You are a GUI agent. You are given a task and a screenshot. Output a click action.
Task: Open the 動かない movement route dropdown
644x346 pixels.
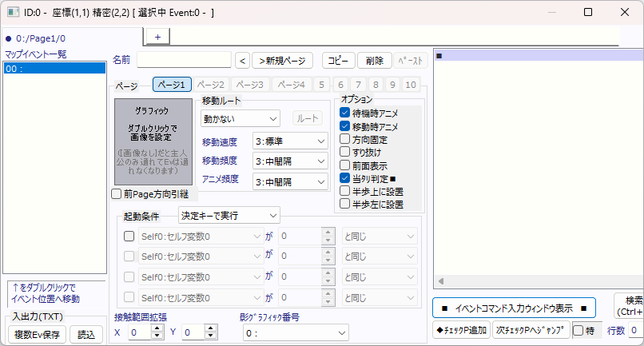241,119
